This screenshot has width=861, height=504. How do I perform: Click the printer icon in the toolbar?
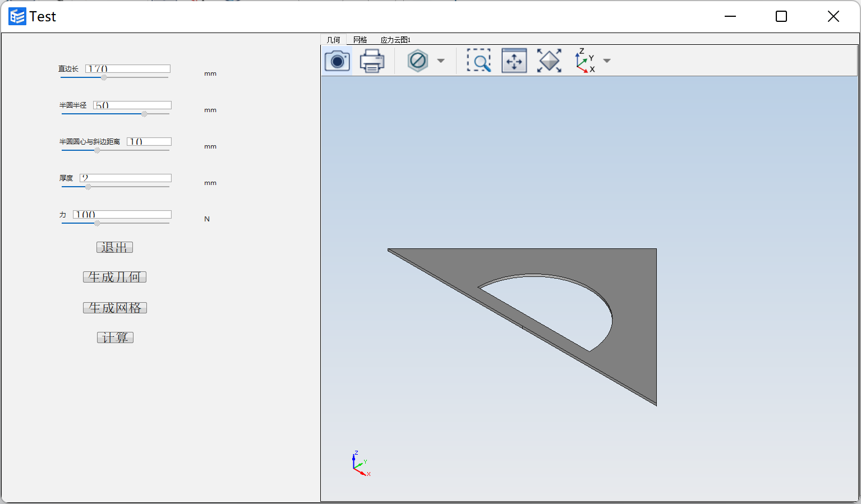click(x=372, y=61)
